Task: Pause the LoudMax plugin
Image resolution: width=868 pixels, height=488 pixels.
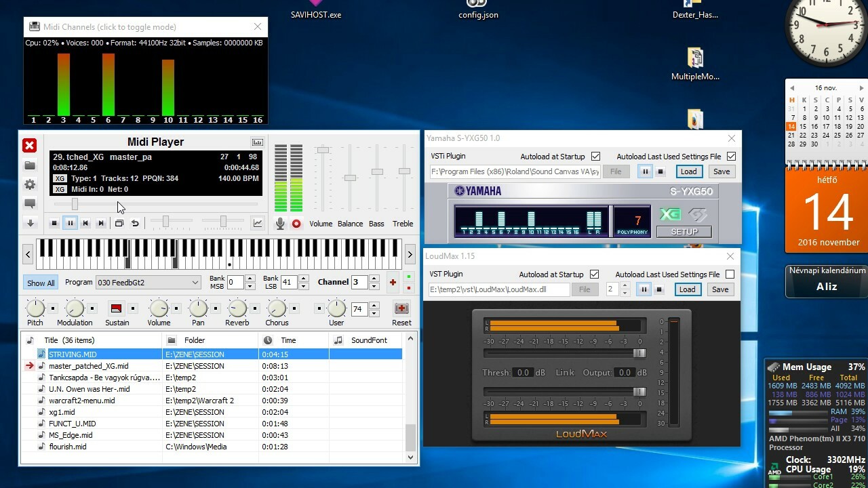Action: 644,289
